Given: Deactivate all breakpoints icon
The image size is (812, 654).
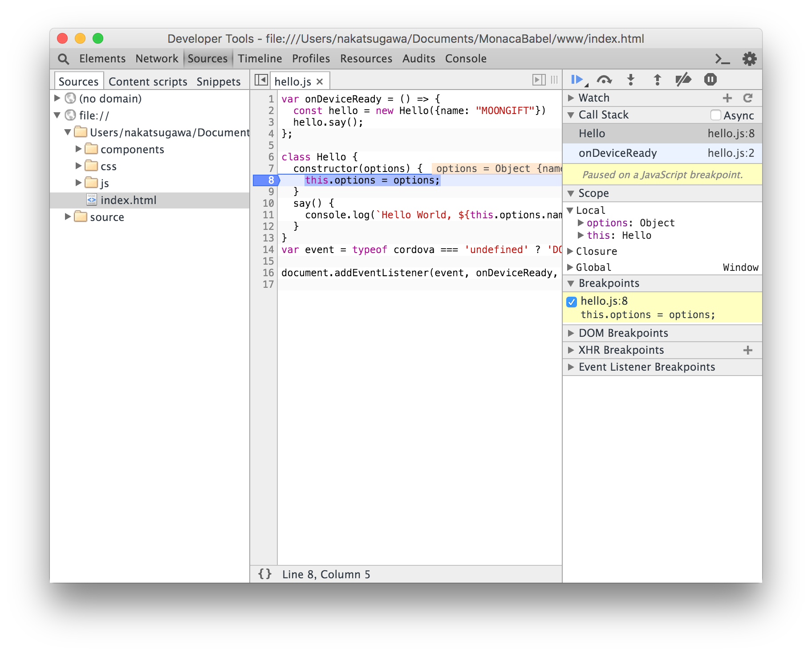Looking at the screenshot, I should point(683,80).
